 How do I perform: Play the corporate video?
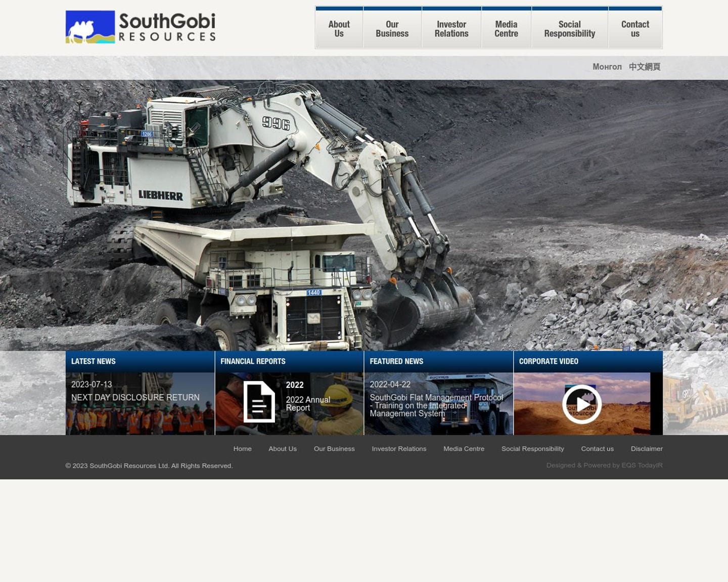click(x=581, y=404)
